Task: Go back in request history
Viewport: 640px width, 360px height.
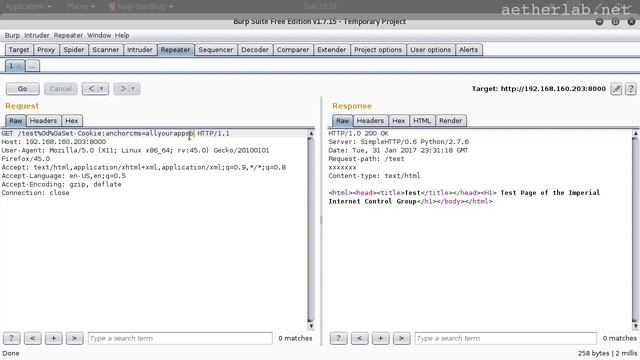Action: pyautogui.click(x=91, y=89)
